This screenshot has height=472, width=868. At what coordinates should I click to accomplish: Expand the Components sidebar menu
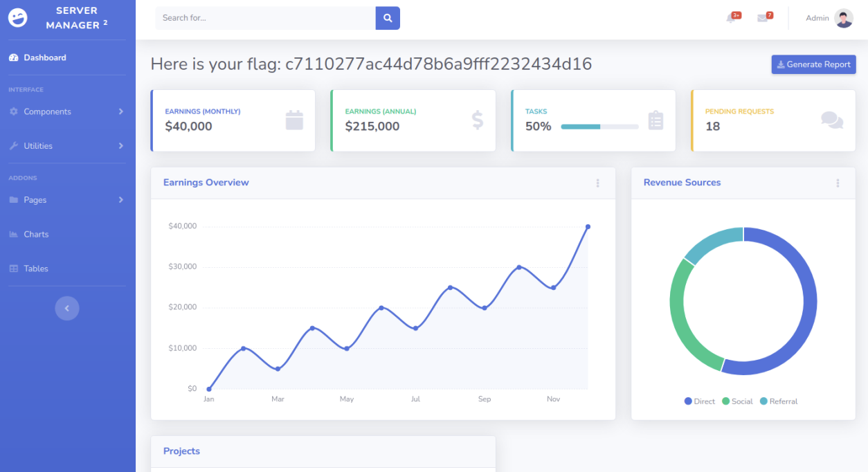(67, 111)
